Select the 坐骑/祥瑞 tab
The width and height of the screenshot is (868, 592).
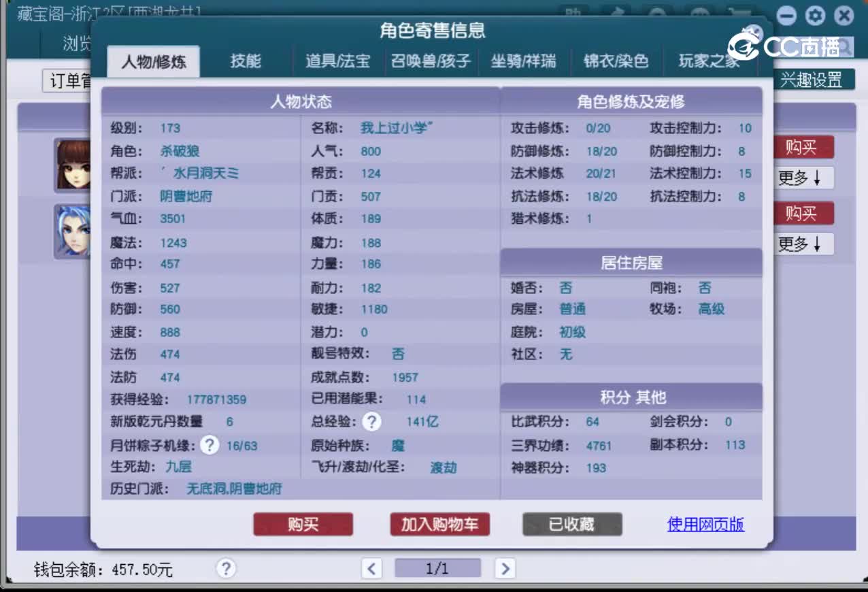[524, 61]
